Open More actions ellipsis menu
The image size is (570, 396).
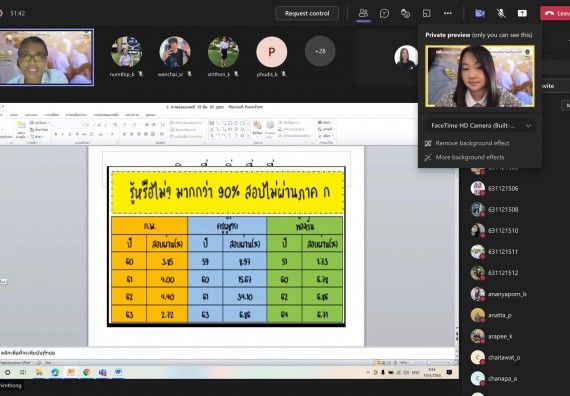[x=448, y=13]
